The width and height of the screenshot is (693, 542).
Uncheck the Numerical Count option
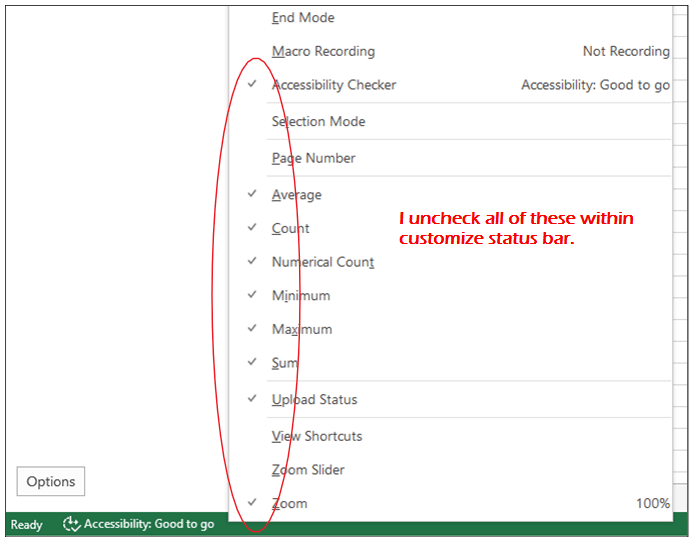tap(451, 262)
